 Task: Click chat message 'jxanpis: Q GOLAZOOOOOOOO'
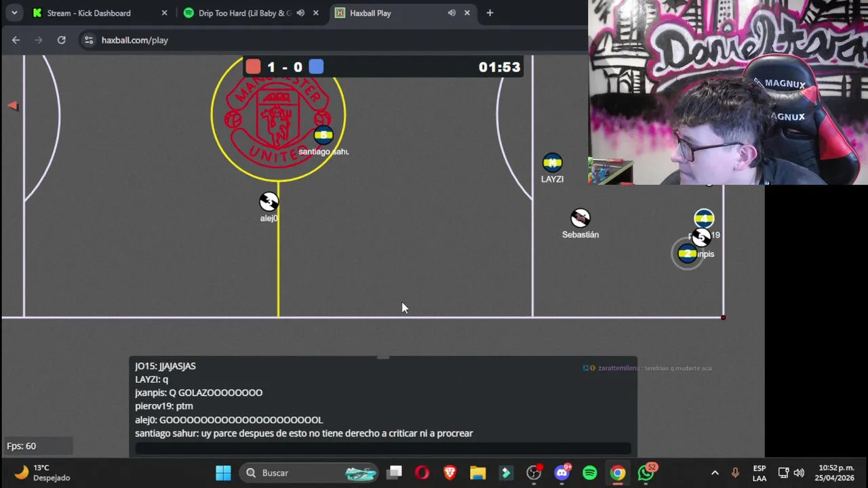pyautogui.click(x=199, y=392)
